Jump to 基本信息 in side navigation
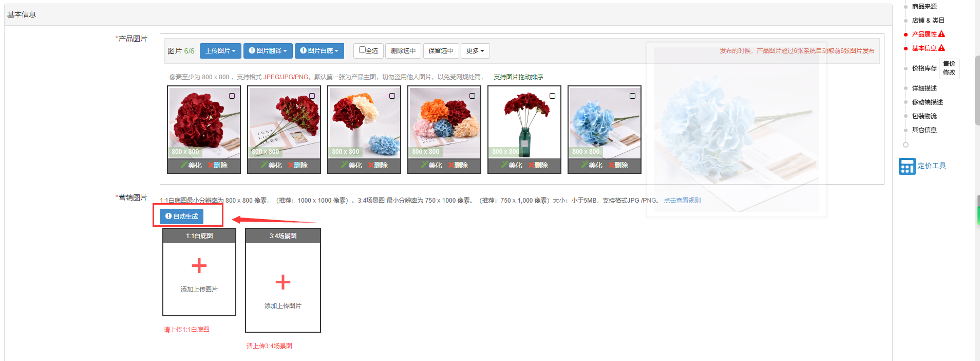Image resolution: width=980 pixels, height=361 pixels. [925, 48]
